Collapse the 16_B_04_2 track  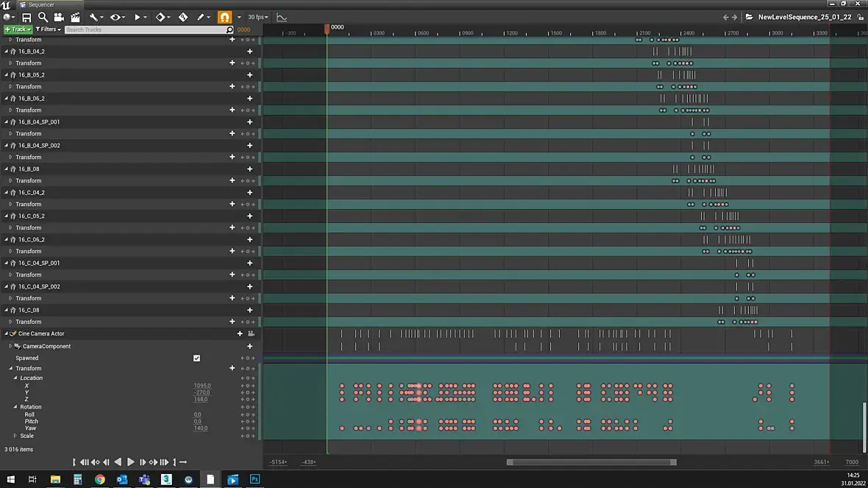[6, 52]
